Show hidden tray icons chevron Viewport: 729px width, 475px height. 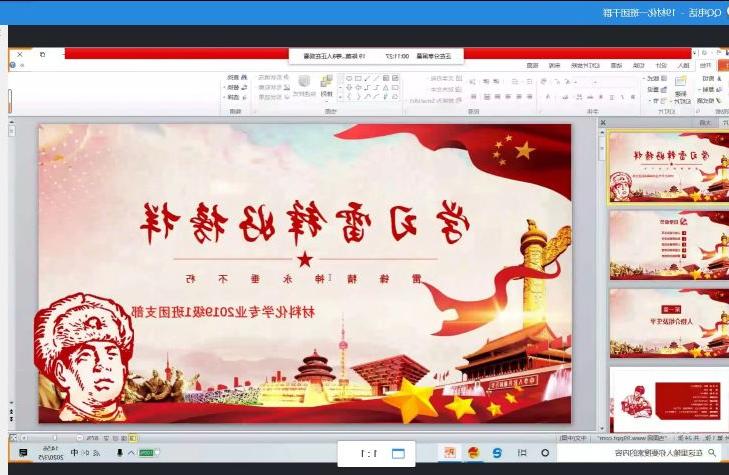click(x=131, y=453)
